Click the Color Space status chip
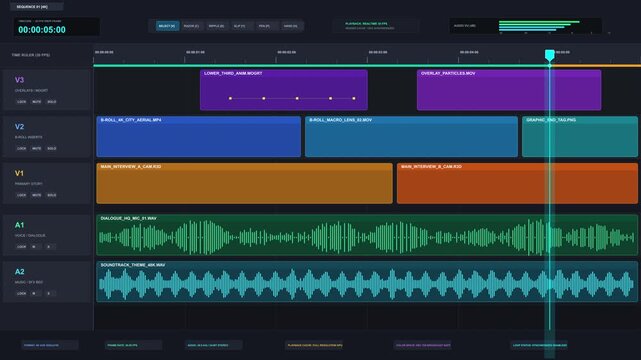Image resolution: width=641 pixels, height=360 pixels. tap(423, 345)
